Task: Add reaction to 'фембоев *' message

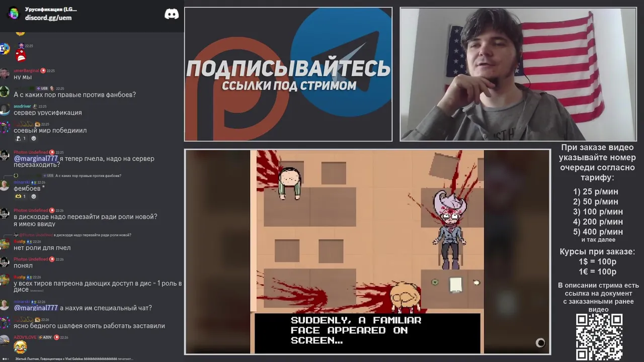Action: [34, 197]
